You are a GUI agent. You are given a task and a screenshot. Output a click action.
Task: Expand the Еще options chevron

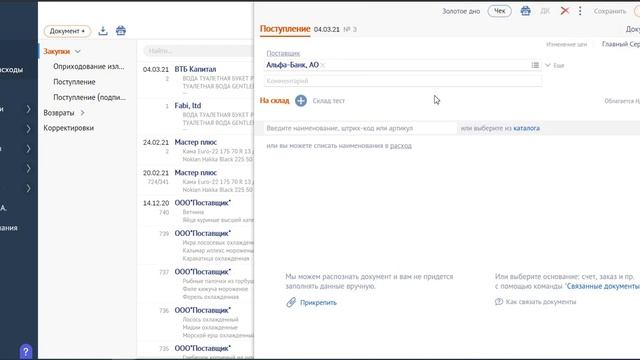coord(548,65)
